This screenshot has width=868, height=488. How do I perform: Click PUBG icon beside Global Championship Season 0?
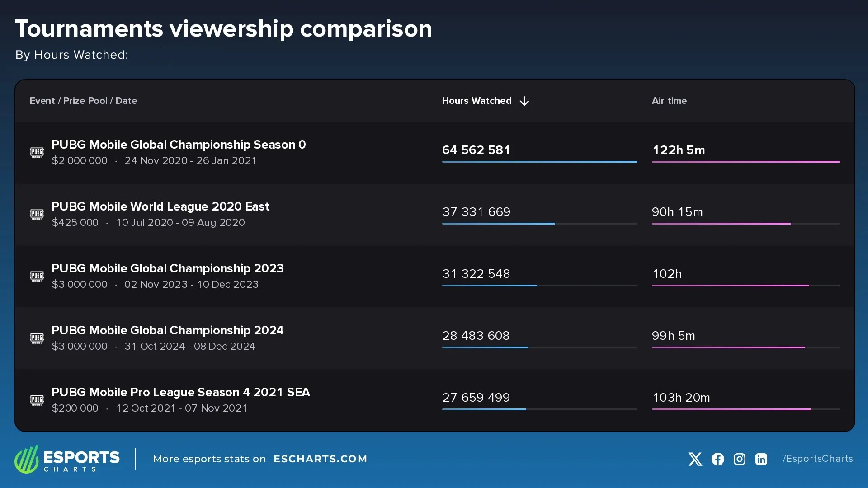[x=37, y=152]
